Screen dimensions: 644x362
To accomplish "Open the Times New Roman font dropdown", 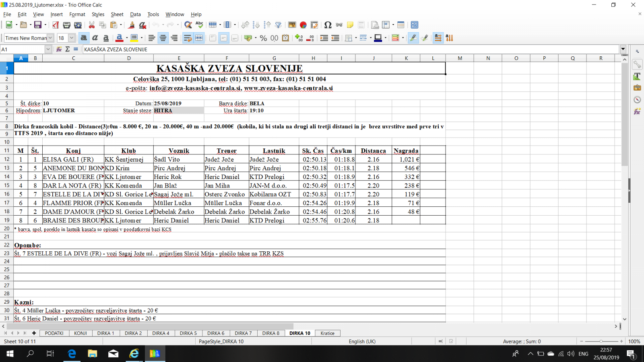I will [50, 38].
